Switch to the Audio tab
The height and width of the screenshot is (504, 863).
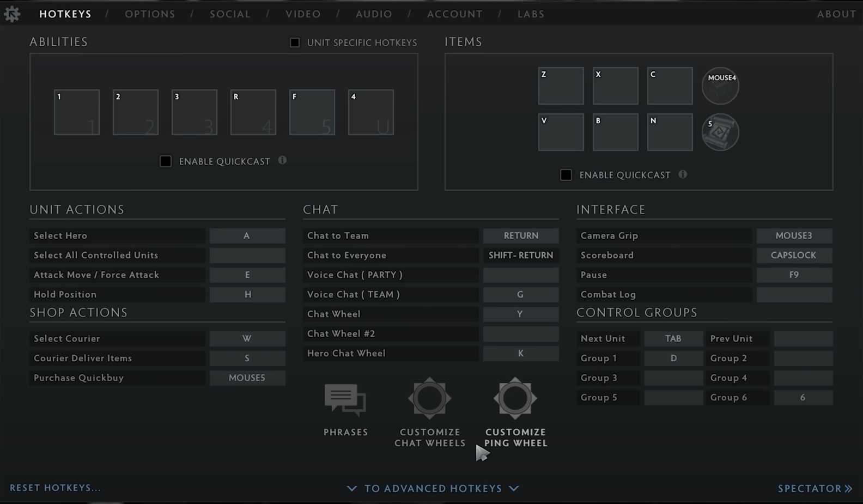pyautogui.click(x=374, y=14)
